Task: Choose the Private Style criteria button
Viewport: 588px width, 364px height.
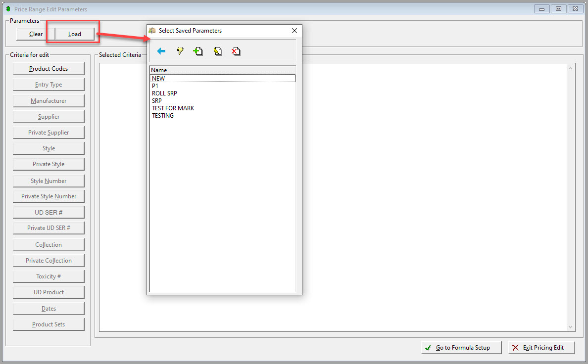Action: (49, 164)
